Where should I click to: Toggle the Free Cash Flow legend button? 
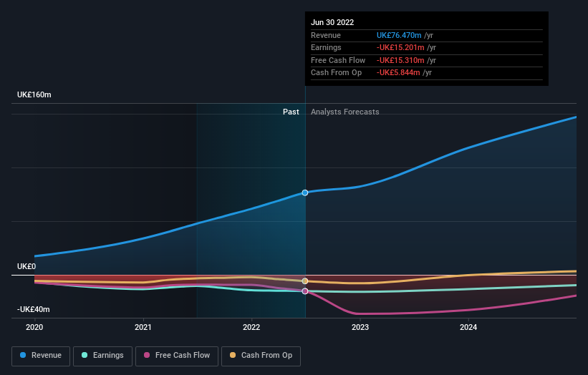(177, 356)
